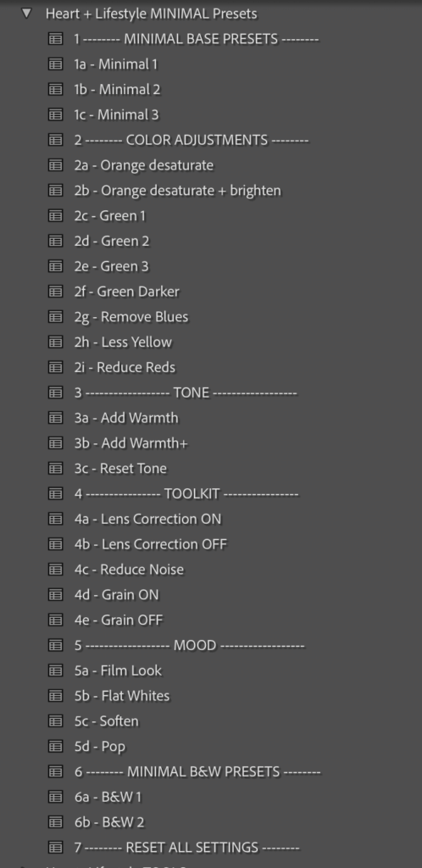
Task: Click the preset icon beside 2c - Green 1
Action: 55,216
